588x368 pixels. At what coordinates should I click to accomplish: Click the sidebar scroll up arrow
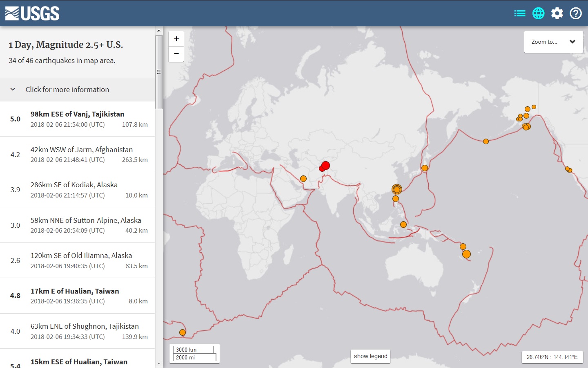click(159, 31)
